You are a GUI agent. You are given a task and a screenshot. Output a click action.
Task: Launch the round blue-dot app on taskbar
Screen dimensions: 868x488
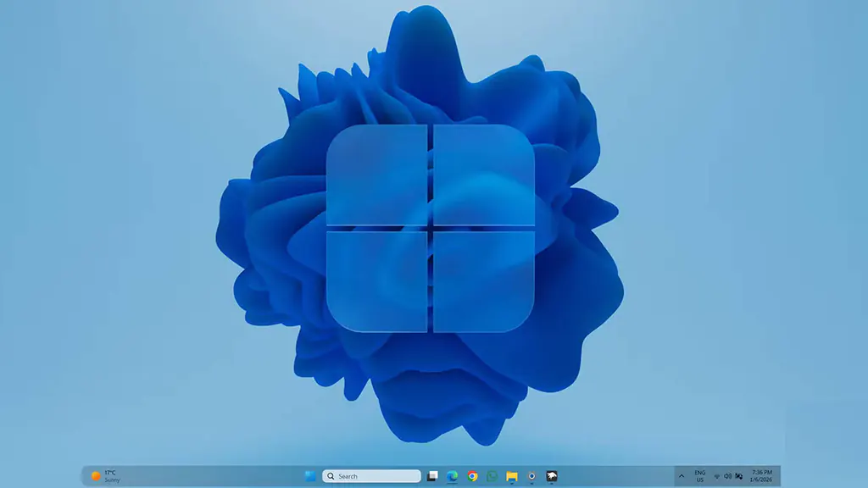coord(532,475)
